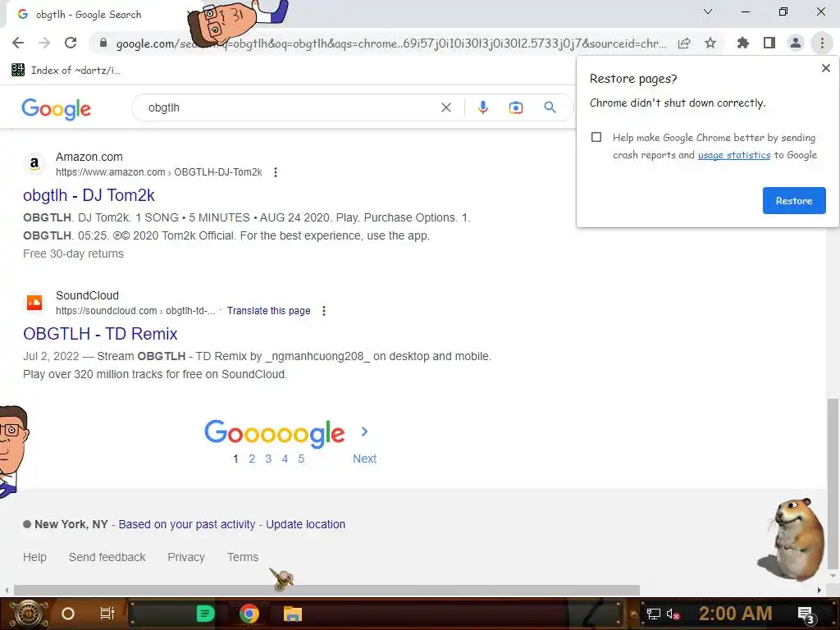The height and width of the screenshot is (630, 840).
Task: Click the forward navigation arrow
Action: click(x=44, y=43)
